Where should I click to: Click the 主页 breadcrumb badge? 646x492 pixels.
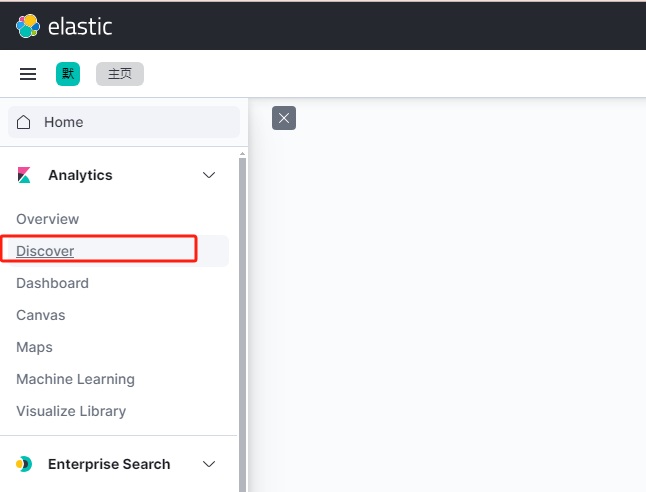pyautogui.click(x=120, y=74)
